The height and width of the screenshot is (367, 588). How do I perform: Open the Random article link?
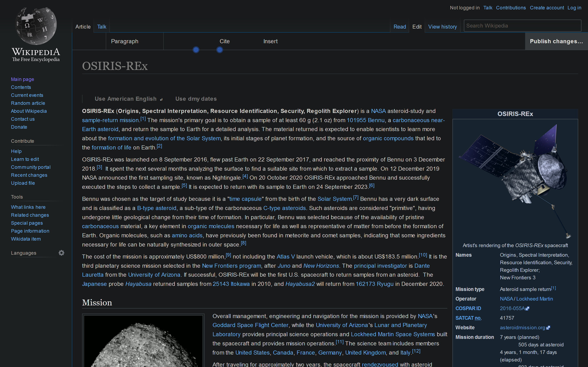[x=28, y=103]
